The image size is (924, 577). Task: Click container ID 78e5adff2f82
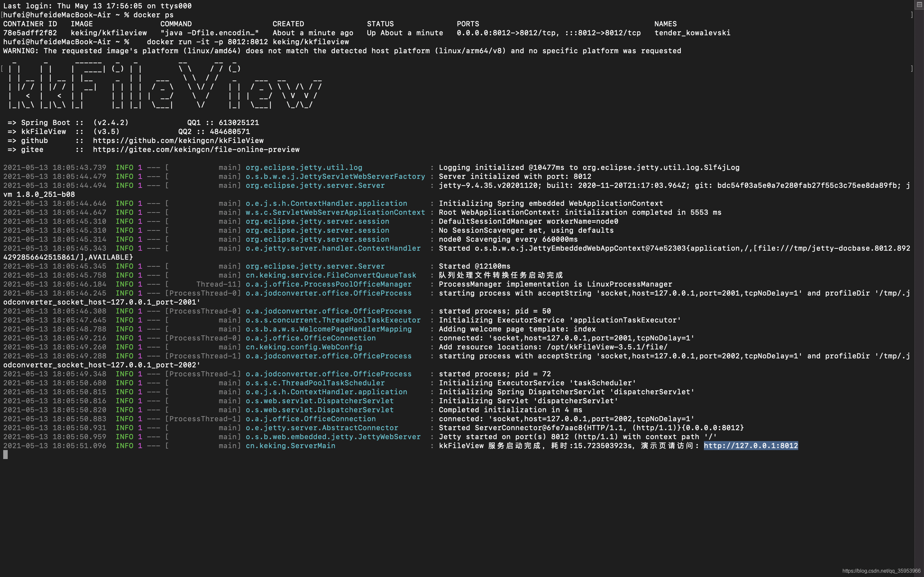click(x=30, y=33)
